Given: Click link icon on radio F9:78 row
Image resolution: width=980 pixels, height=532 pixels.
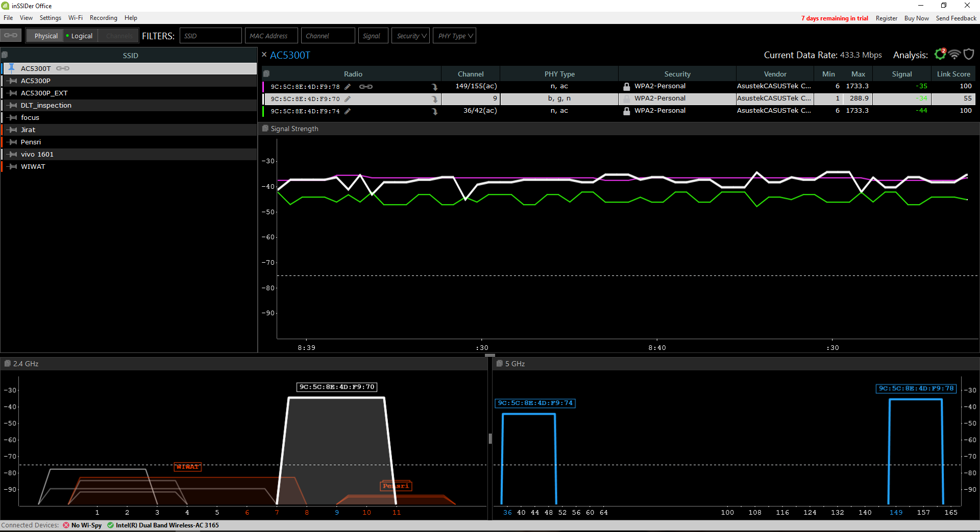Looking at the screenshot, I should pyautogui.click(x=366, y=87).
